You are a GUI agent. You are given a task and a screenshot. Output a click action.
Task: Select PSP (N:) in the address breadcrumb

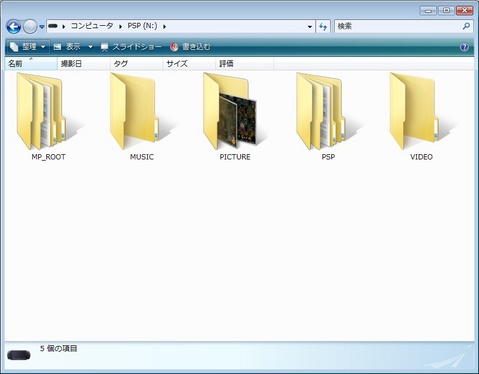coord(142,26)
